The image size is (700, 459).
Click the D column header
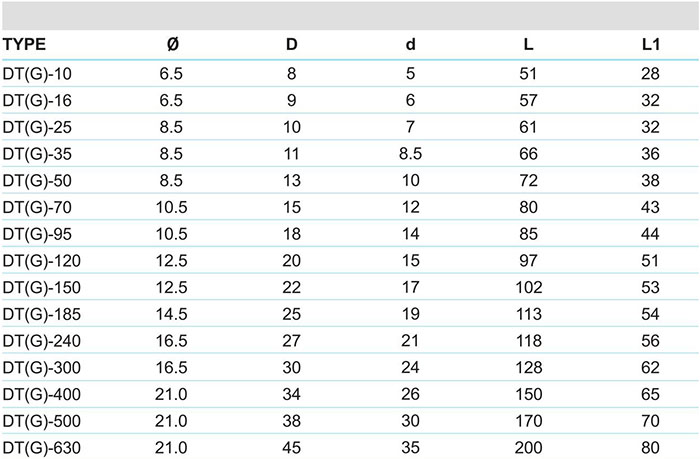click(x=292, y=44)
